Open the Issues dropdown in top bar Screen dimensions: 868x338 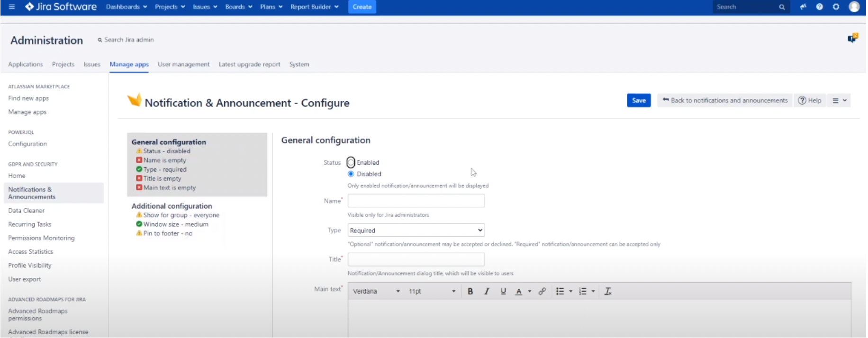(x=205, y=7)
